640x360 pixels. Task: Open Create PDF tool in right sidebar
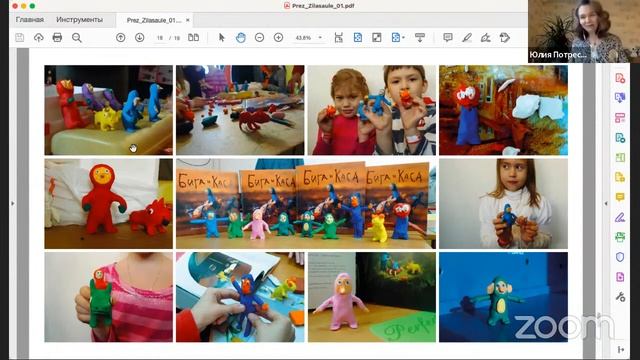pyautogui.click(x=620, y=78)
